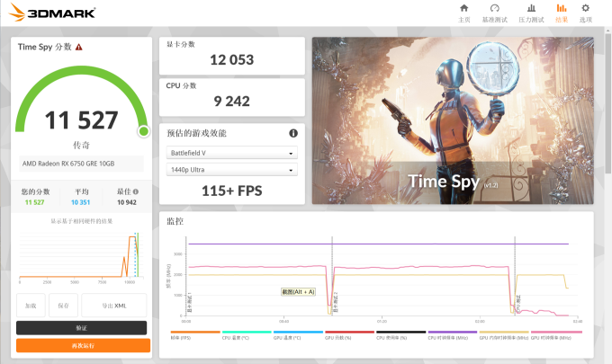Open the 1440p Ultra resolution dropdown
The width and height of the screenshot is (612, 364).
click(232, 170)
